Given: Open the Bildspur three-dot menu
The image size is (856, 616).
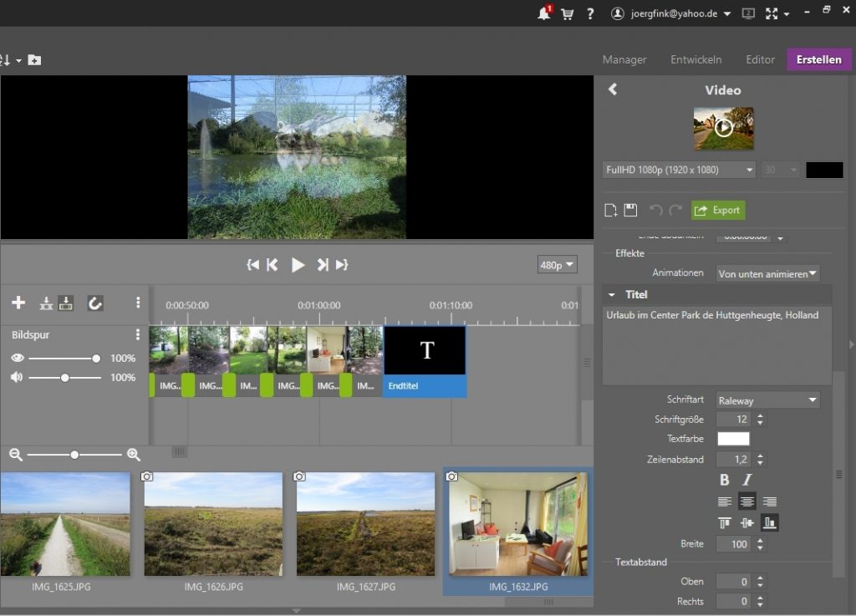Looking at the screenshot, I should (138, 334).
